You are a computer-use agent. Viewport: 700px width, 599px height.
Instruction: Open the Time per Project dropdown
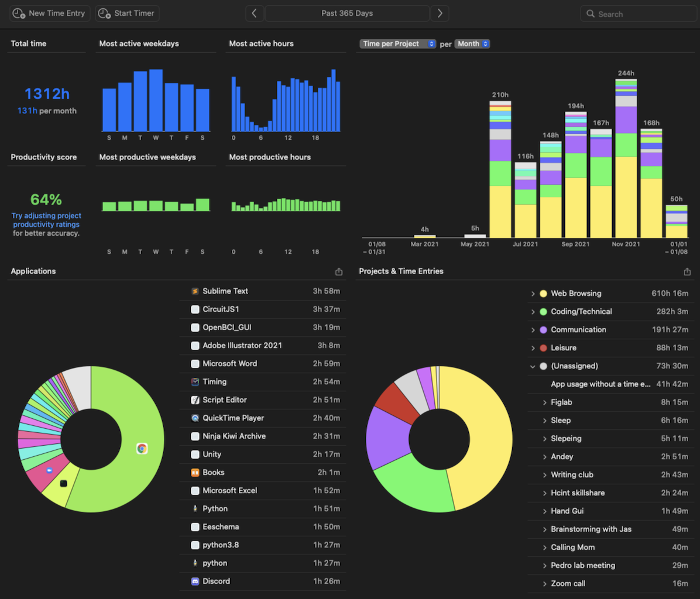[398, 44]
